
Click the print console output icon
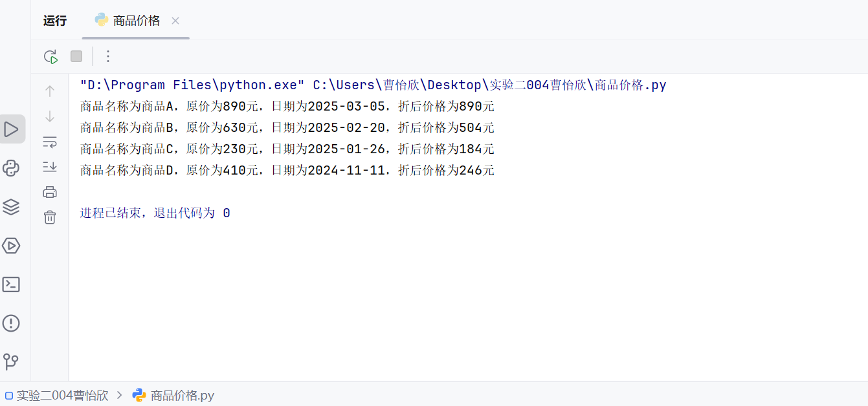tap(50, 192)
